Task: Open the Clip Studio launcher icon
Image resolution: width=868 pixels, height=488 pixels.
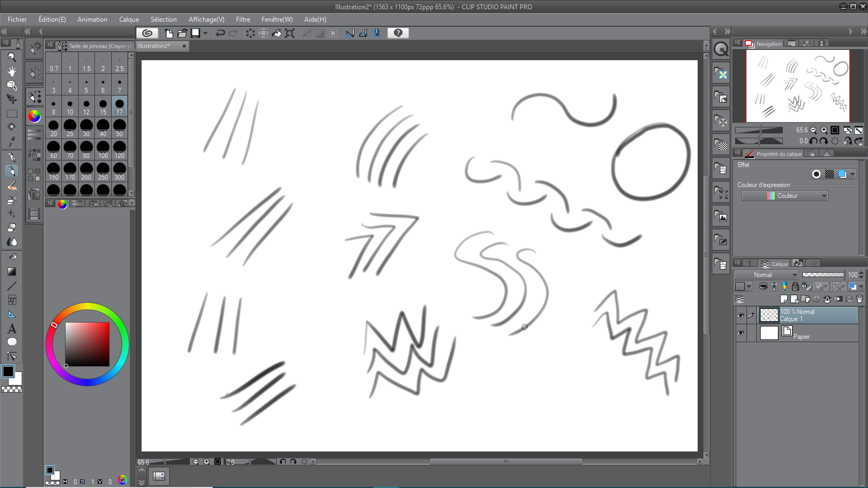Action: 147,33
